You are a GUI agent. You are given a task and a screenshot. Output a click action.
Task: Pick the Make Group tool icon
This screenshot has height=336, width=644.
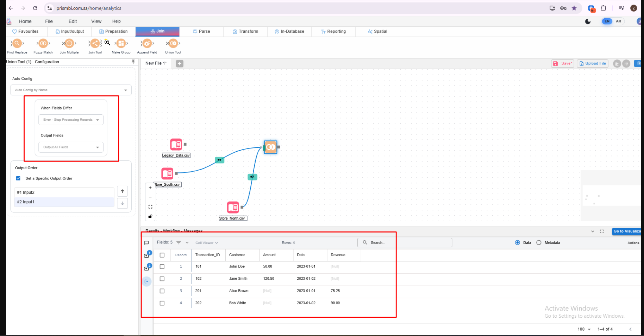pyautogui.click(x=121, y=44)
